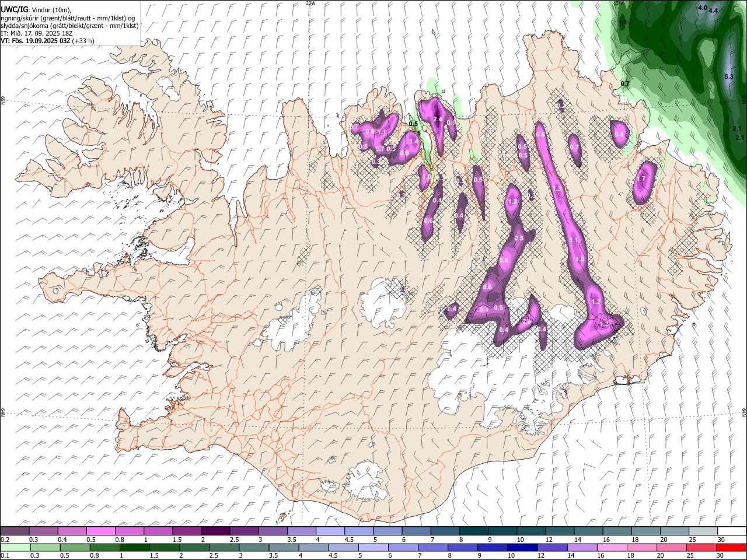747x560 pixels.
Task: Click header text starting "rigning/skúrir"
Action: pyautogui.click(x=69, y=18)
